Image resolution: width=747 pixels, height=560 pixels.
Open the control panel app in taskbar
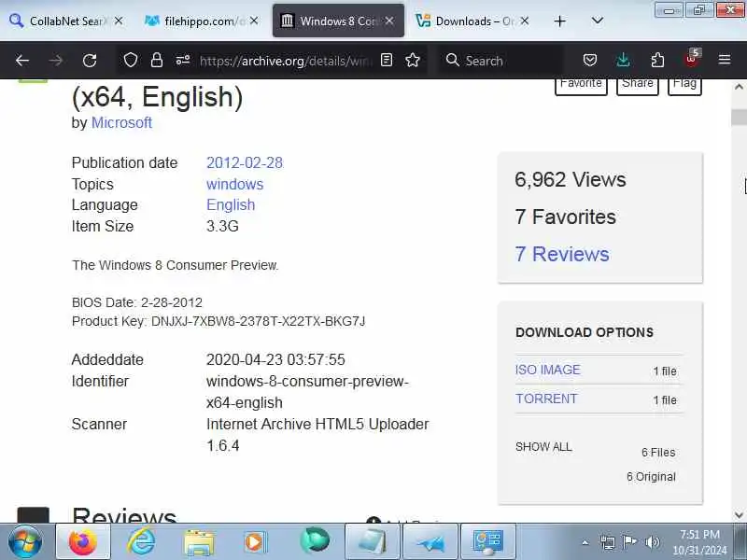point(487,541)
